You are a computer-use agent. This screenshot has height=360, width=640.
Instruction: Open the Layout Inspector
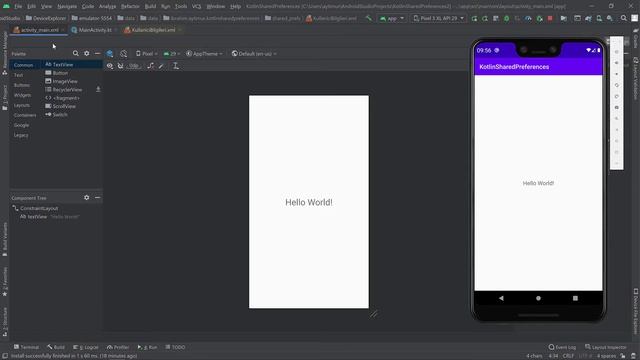(605, 347)
